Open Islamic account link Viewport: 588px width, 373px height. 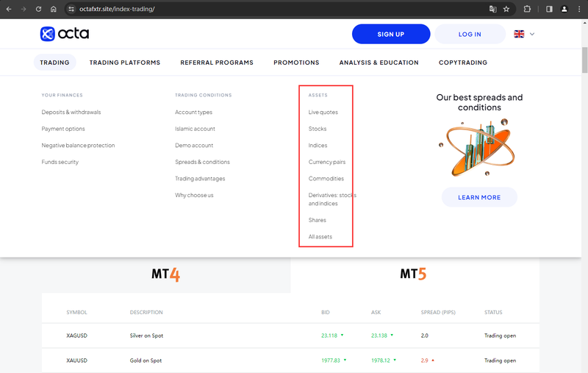point(195,129)
